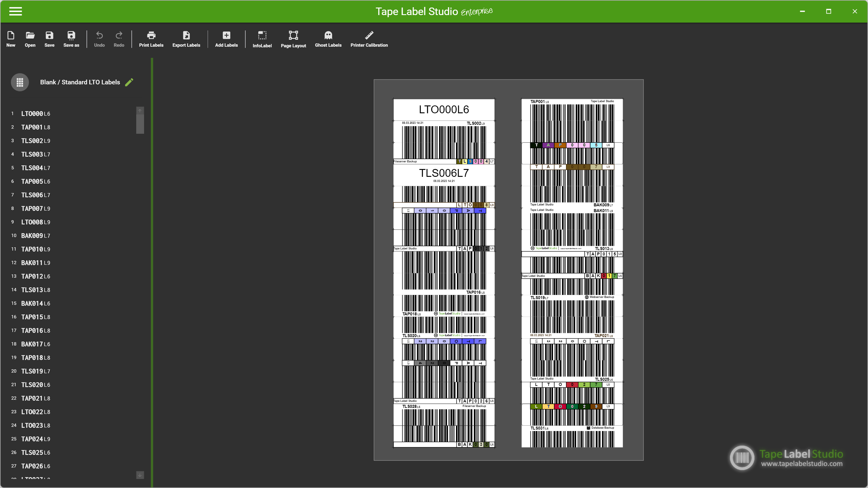Toggle Ghost Labels
The height and width of the screenshot is (488, 868).
click(x=328, y=39)
